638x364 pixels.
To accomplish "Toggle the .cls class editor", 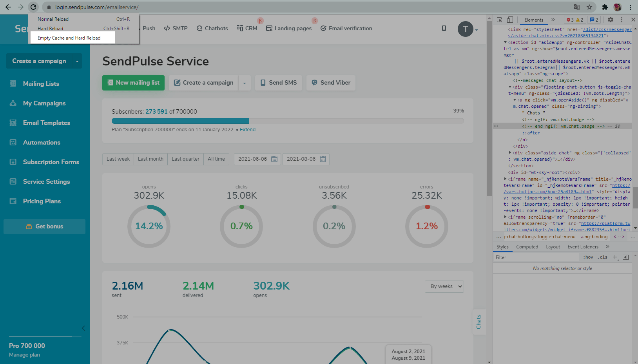I will pos(602,257).
